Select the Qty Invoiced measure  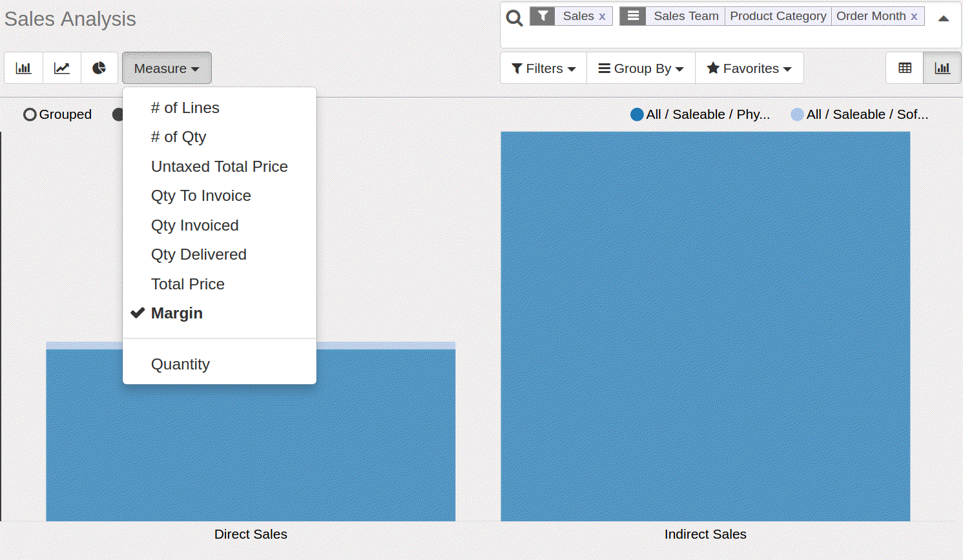(220, 225)
